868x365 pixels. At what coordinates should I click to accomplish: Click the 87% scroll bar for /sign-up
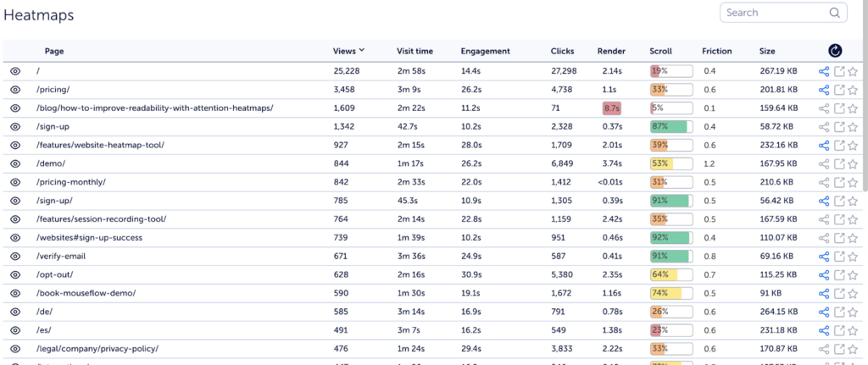(671, 127)
